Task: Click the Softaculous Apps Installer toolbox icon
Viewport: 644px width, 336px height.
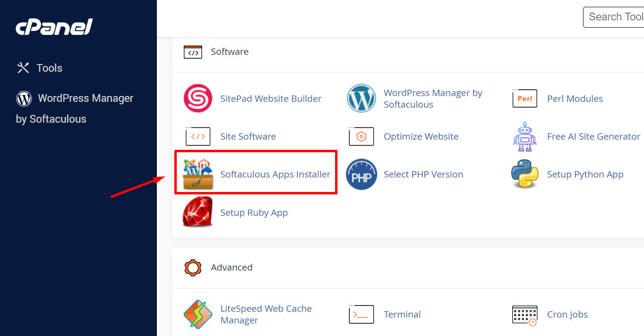Action: point(198,174)
